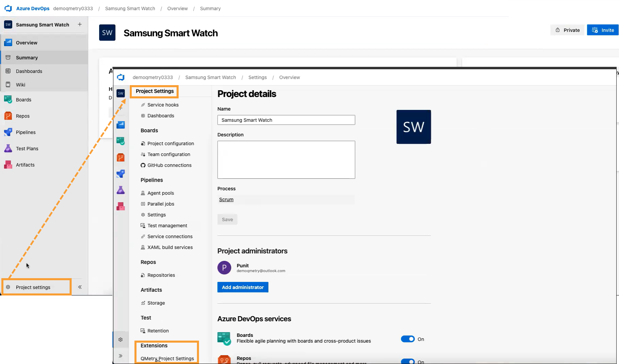Click the Azure DevOps logo

pos(8,8)
